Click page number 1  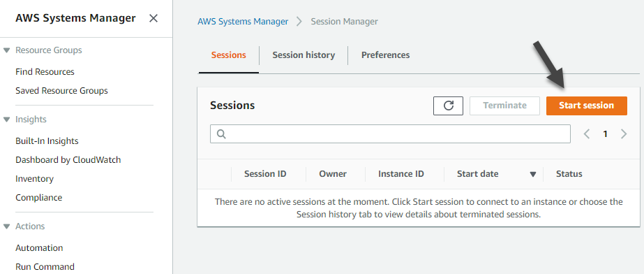coord(605,134)
